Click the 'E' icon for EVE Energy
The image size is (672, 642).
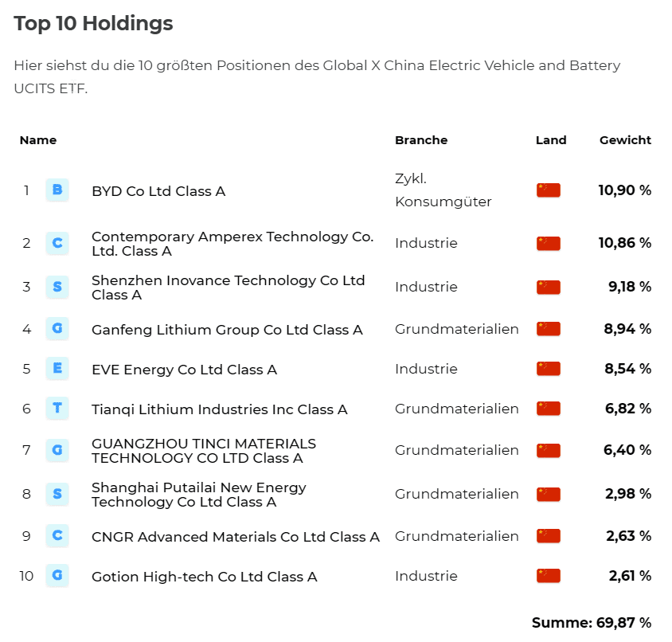click(x=57, y=368)
